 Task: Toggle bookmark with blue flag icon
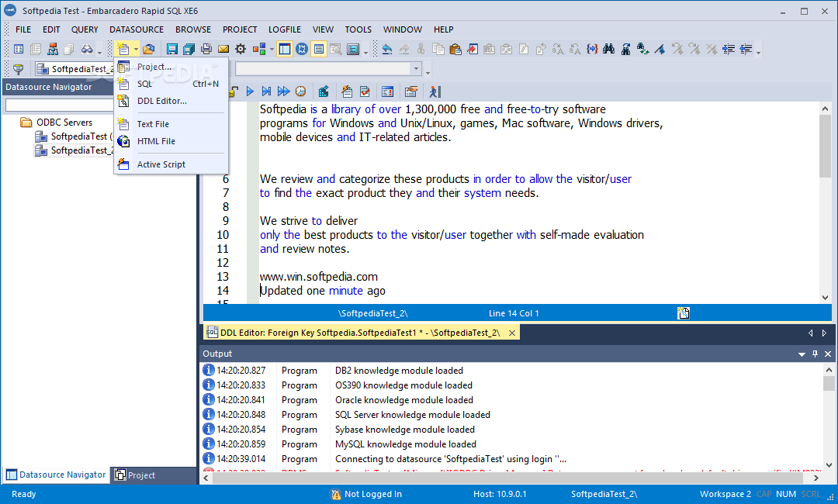tap(660, 49)
